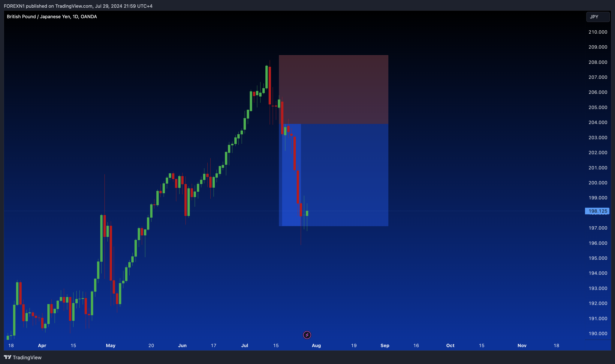Click the 209.000 price axis label
This screenshot has height=364, width=615.
(598, 47)
